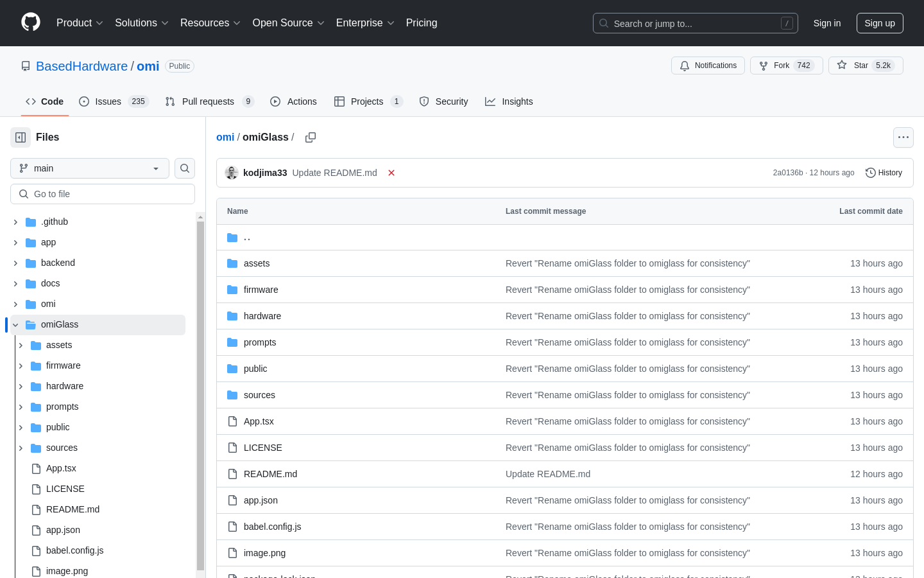924x578 pixels.
Task: Open the main branch selector dropdown
Action: [x=90, y=168]
